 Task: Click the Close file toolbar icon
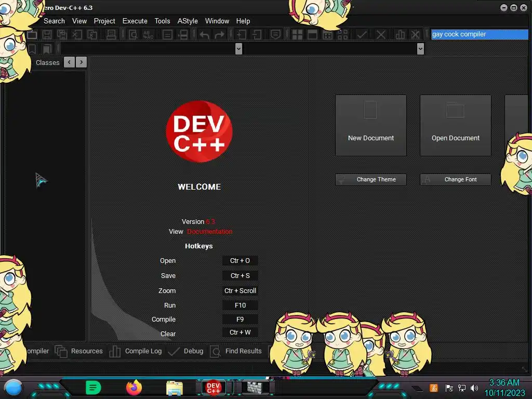click(77, 35)
